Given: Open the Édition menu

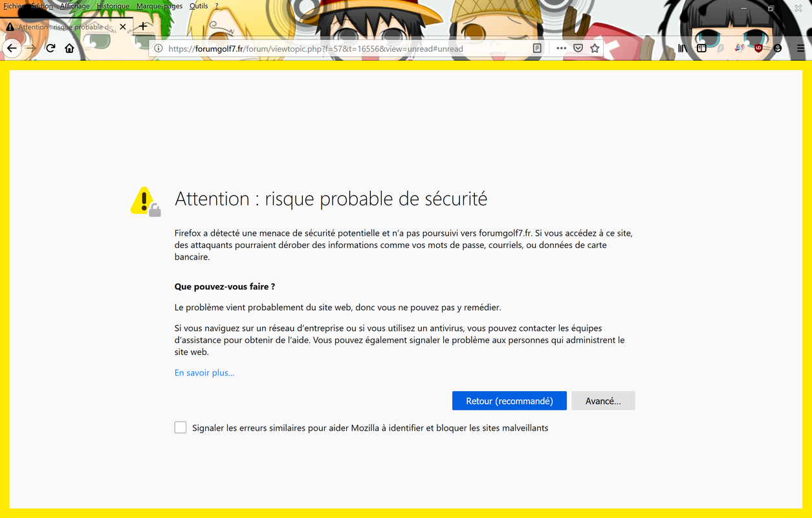Looking at the screenshot, I should [42, 6].
